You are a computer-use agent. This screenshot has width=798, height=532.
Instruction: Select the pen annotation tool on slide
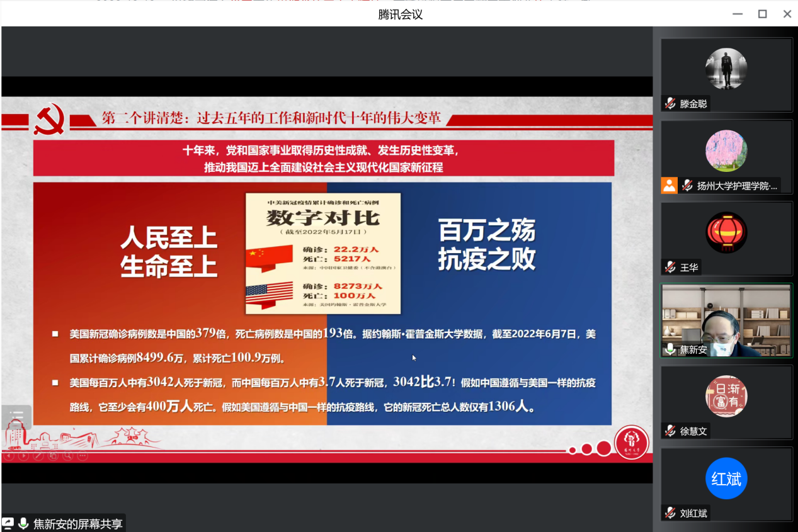38,456
